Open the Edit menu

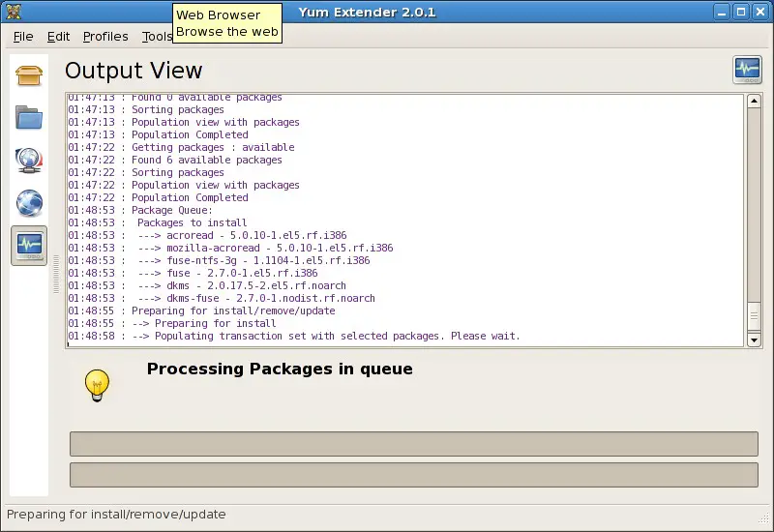click(x=58, y=37)
